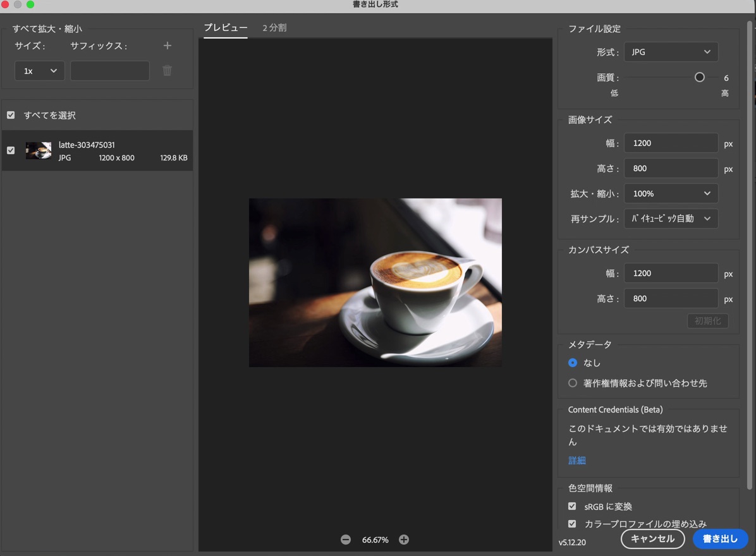This screenshot has width=756, height=556.
Task: Click the green maximize window button
Action: (30, 4)
